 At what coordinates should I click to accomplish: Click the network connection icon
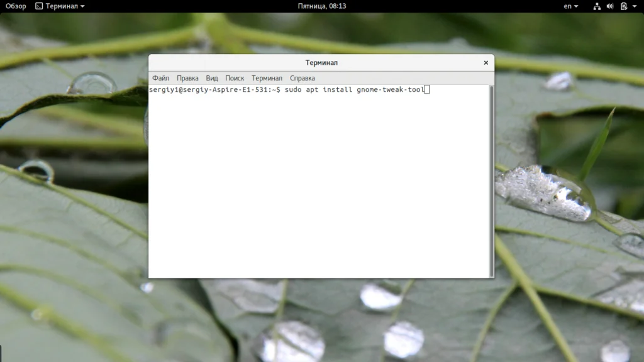[597, 6]
